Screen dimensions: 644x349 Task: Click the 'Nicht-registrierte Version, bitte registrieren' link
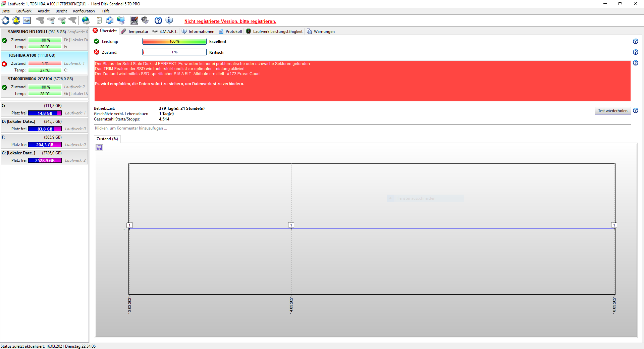230,21
